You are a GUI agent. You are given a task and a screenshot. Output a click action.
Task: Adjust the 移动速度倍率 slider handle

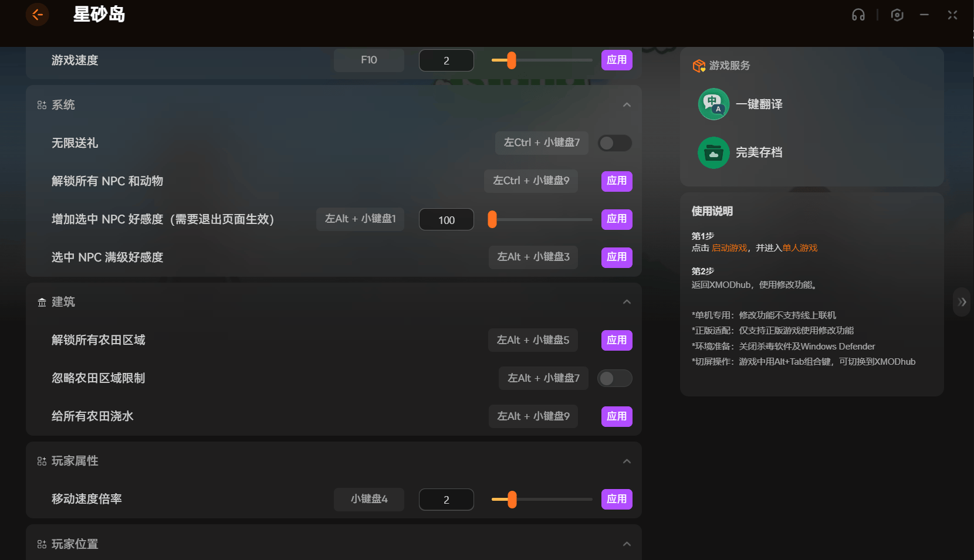pos(512,500)
